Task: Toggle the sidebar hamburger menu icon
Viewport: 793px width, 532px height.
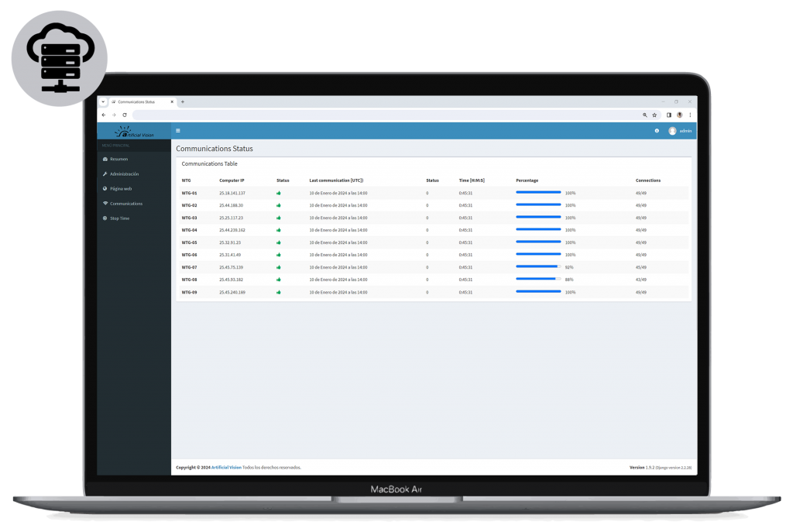Action: point(178,131)
